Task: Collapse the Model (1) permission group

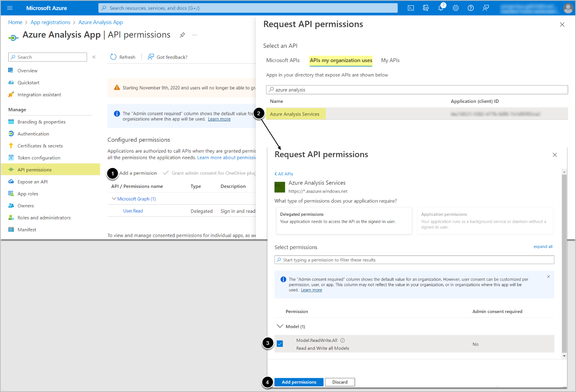Action: pyautogui.click(x=280, y=326)
